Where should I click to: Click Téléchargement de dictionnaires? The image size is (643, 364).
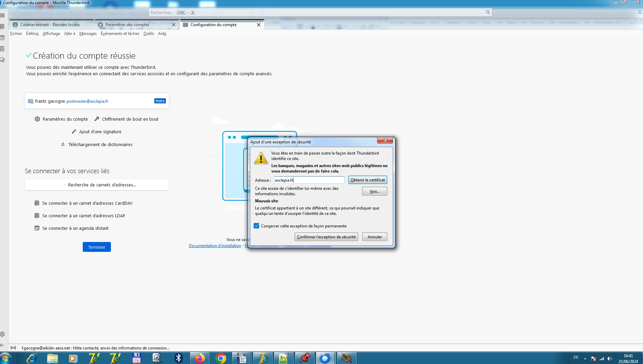(97, 145)
